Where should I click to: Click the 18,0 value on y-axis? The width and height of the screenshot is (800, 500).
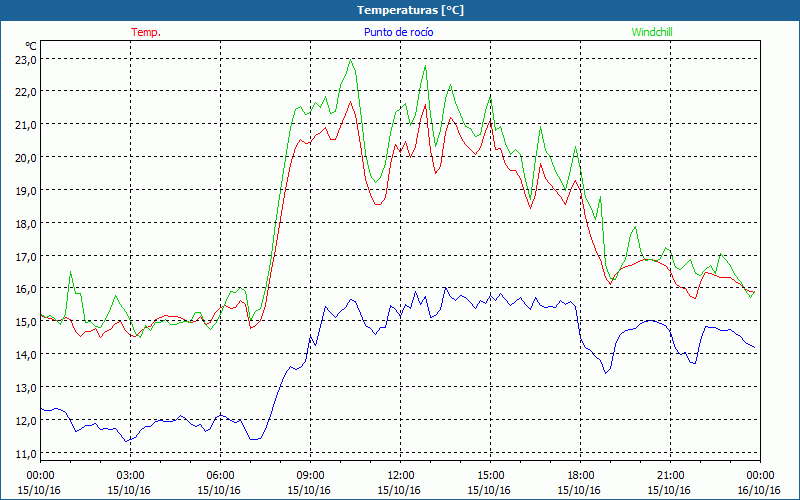point(26,223)
